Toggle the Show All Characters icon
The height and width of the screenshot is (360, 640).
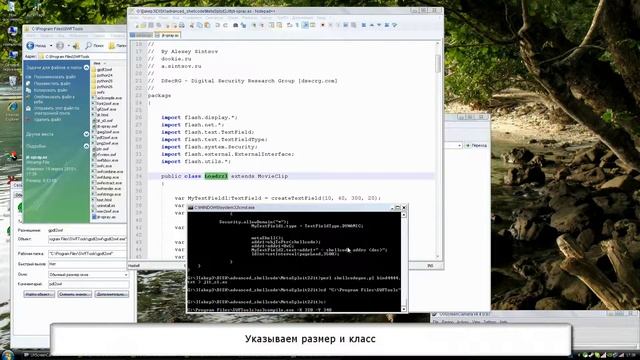297,25
